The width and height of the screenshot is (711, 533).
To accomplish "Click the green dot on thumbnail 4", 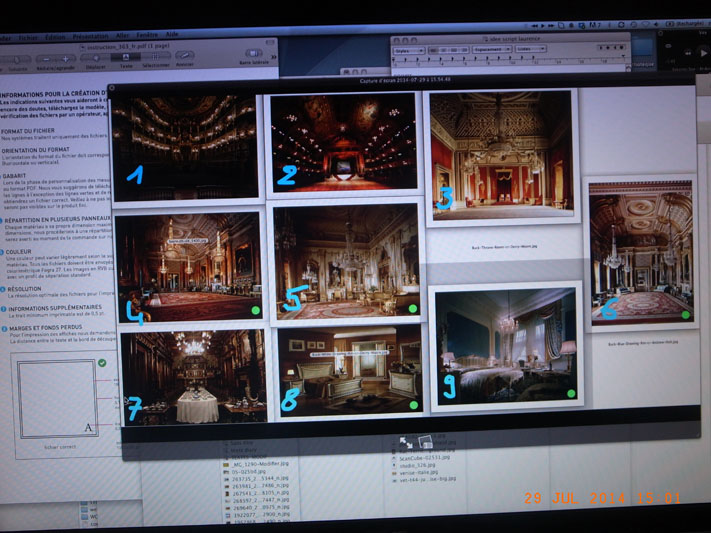I will [255, 310].
